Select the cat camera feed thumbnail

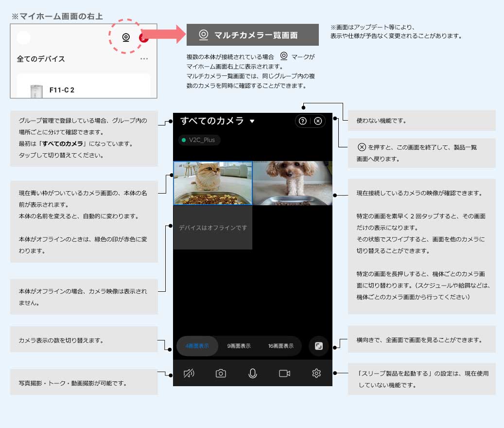[212, 183]
